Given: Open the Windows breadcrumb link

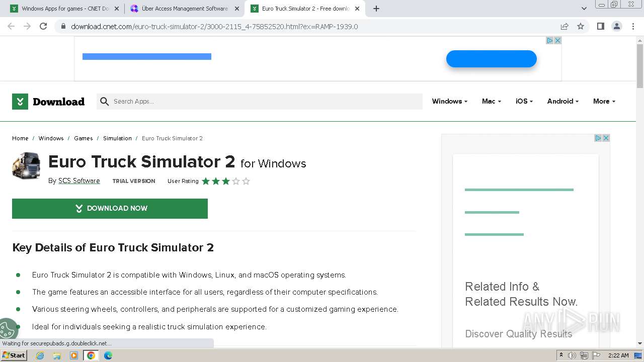Looking at the screenshot, I should click(x=51, y=138).
